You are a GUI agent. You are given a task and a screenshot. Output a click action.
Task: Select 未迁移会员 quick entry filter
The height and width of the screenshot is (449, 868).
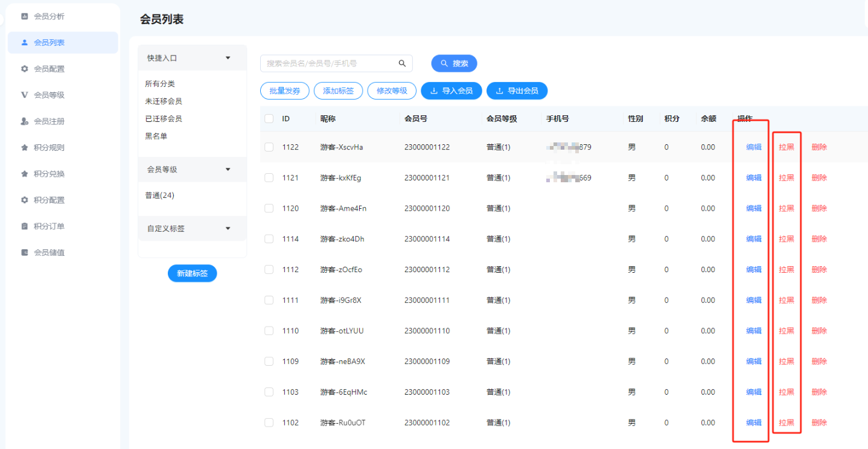(164, 101)
